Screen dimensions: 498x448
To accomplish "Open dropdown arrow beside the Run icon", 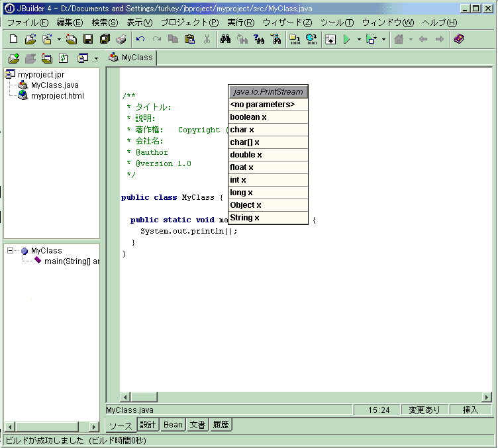I will tap(359, 40).
